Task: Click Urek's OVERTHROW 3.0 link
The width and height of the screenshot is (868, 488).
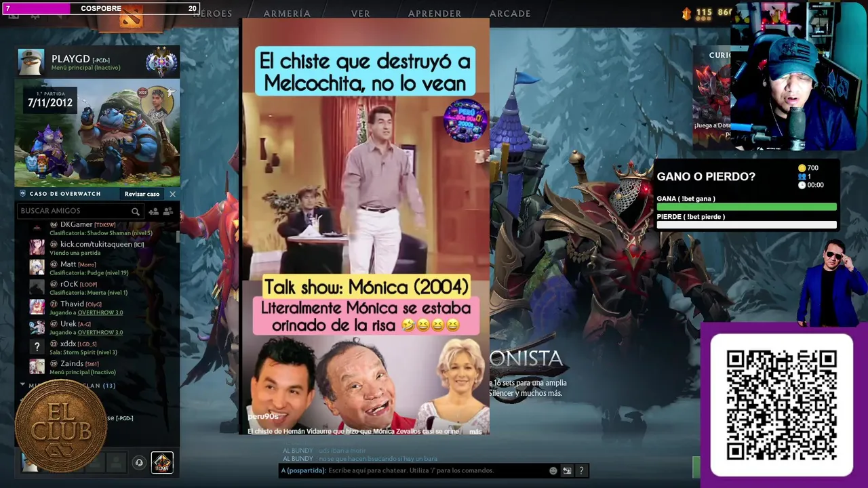Action: point(100,332)
